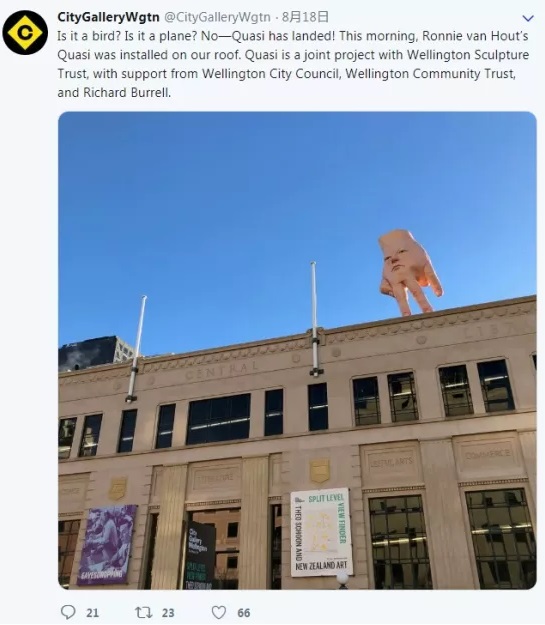Click the Quasi hand sculpture in the photo
The width and height of the screenshot is (545, 625).
409,272
